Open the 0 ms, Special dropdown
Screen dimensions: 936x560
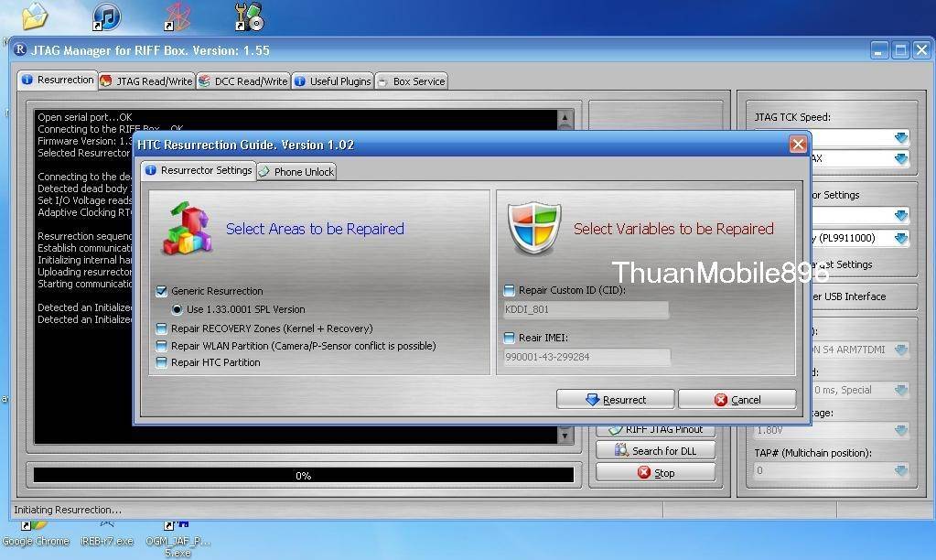(x=901, y=391)
